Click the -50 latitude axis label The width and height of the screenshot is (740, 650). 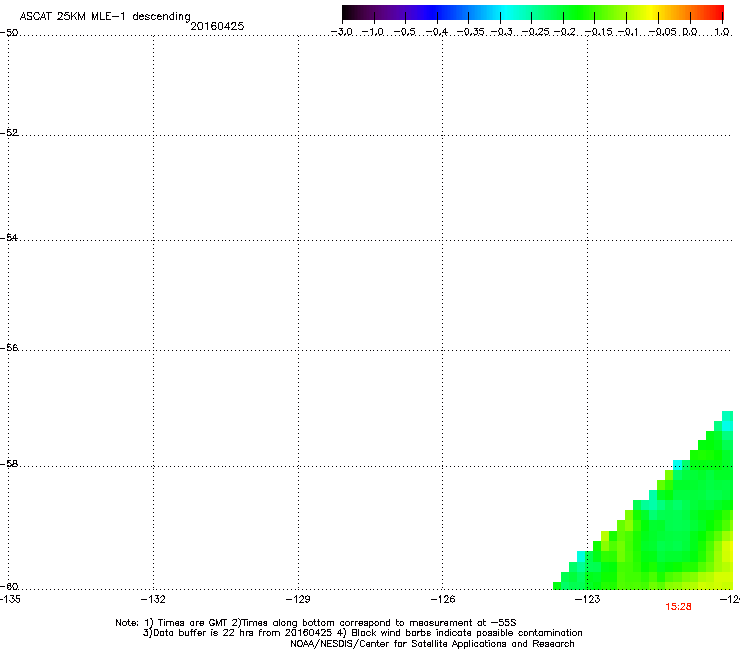[9, 33]
